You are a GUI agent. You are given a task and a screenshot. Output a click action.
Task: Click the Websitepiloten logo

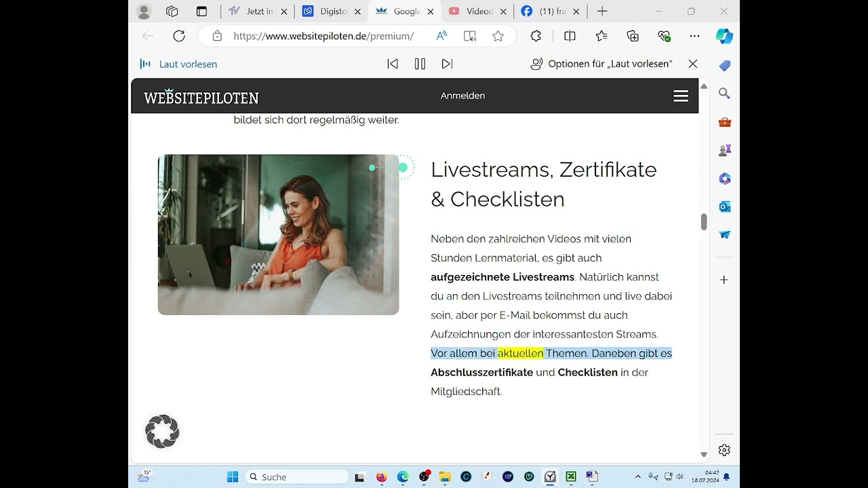click(x=201, y=97)
